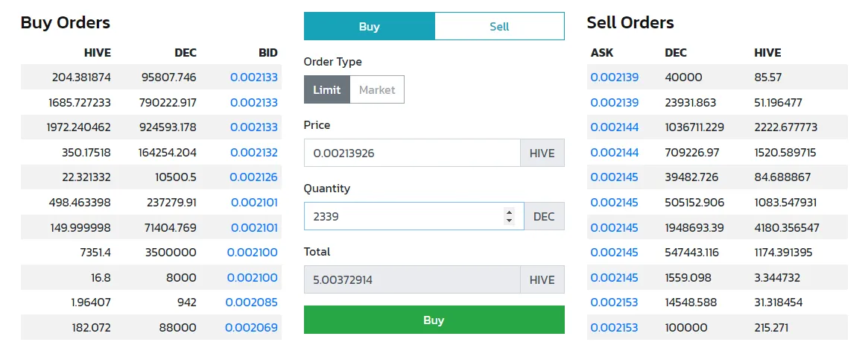Click ask 0.002144 for 1036711.229 DEC
Image resolution: width=868 pixels, height=345 pixels.
[x=615, y=127]
